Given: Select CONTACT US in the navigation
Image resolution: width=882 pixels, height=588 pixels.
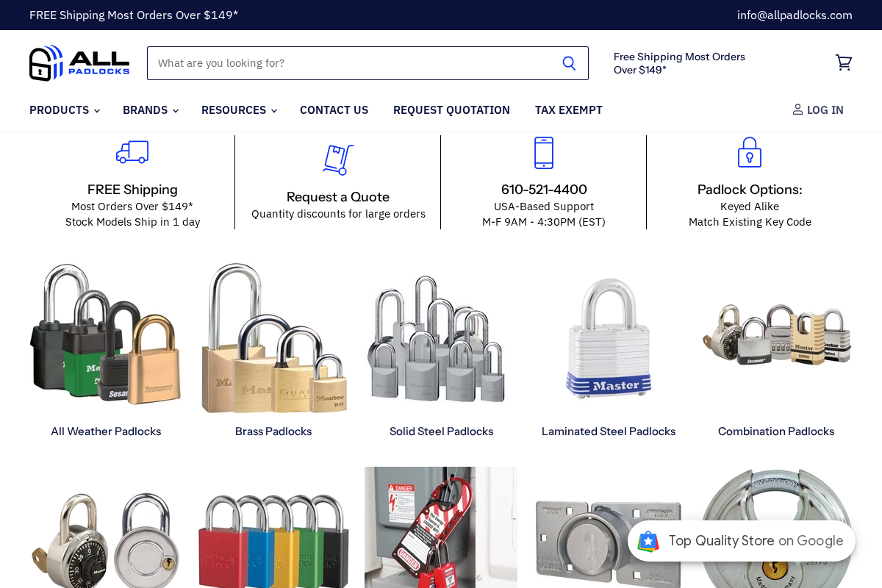Looking at the screenshot, I should click(334, 110).
